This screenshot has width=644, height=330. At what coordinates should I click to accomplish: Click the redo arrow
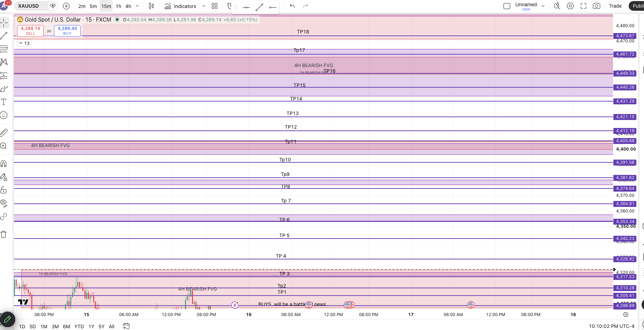305,6
